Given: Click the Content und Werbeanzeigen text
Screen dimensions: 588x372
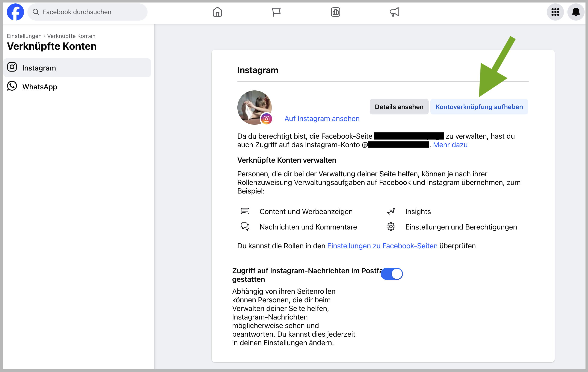Looking at the screenshot, I should pos(306,211).
